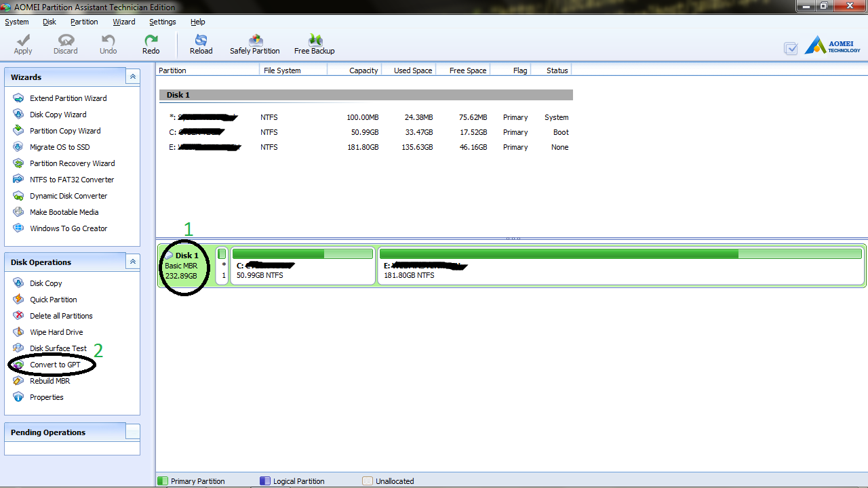Click Convert to GPT link
The width and height of the screenshot is (868, 488).
coord(55,365)
